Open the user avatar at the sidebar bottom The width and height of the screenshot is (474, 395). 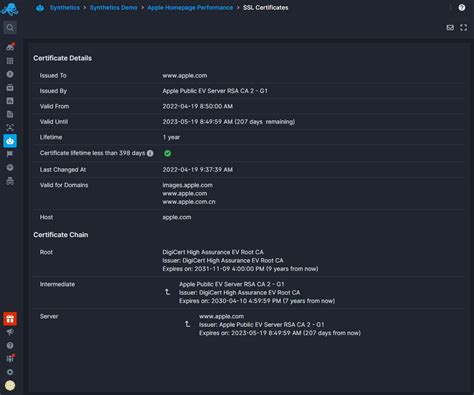pyautogui.click(x=10, y=386)
